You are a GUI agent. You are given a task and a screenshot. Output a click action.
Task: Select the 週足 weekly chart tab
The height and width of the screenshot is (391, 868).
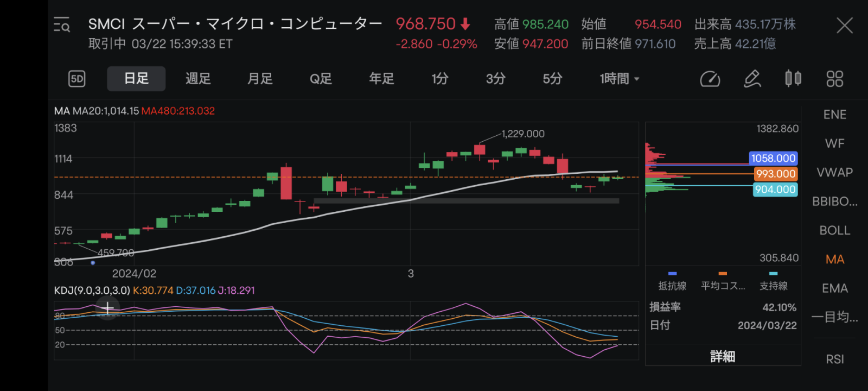point(198,79)
